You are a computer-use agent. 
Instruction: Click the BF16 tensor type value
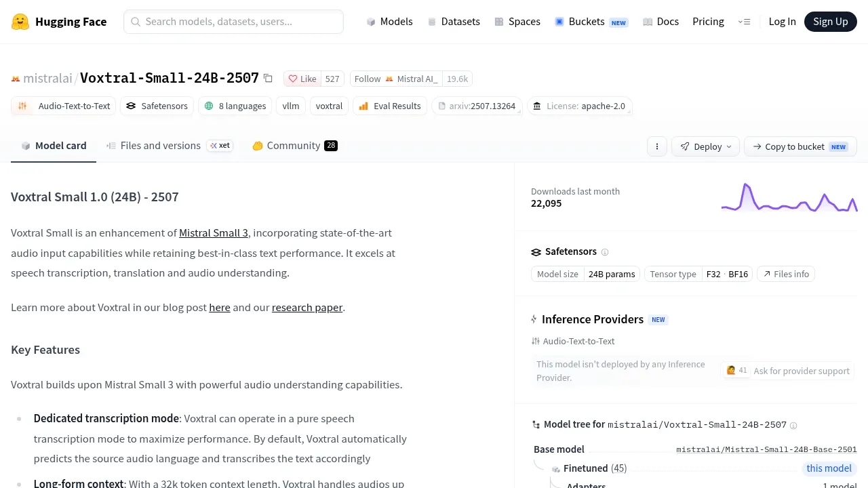tap(738, 274)
